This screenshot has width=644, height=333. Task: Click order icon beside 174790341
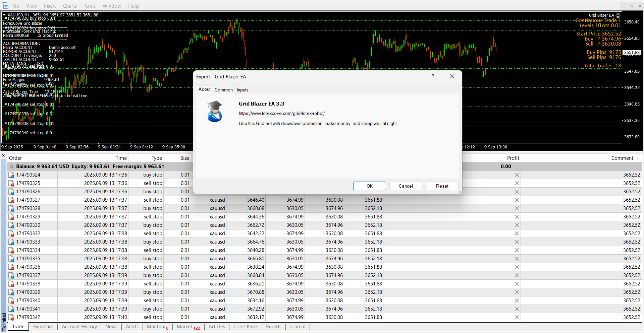click(x=11, y=309)
